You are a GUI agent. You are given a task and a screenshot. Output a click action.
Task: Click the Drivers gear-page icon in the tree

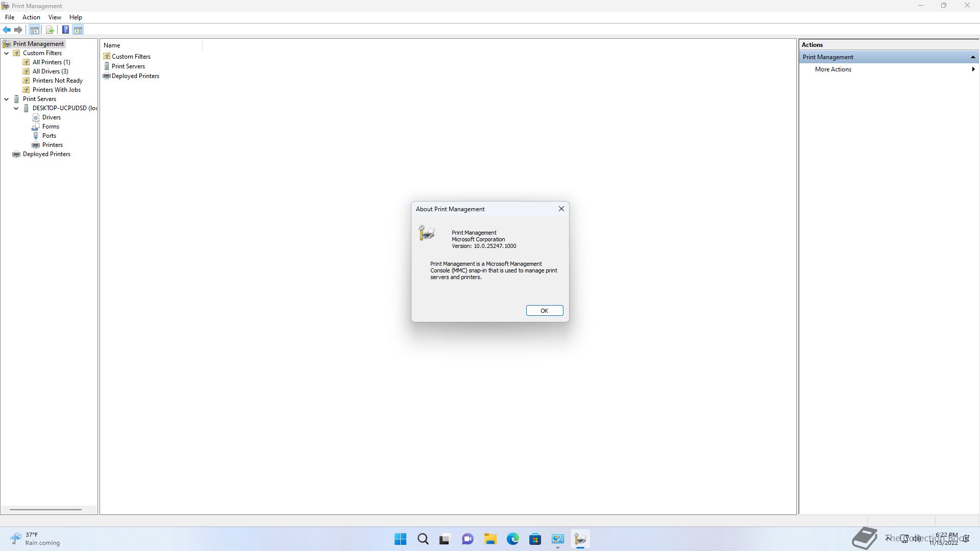[36, 117]
